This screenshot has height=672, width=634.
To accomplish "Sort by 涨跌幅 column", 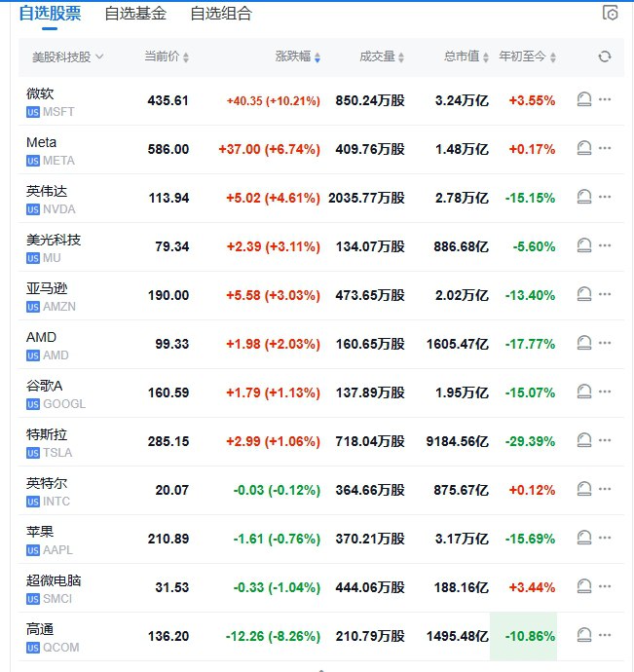I will click(297, 56).
